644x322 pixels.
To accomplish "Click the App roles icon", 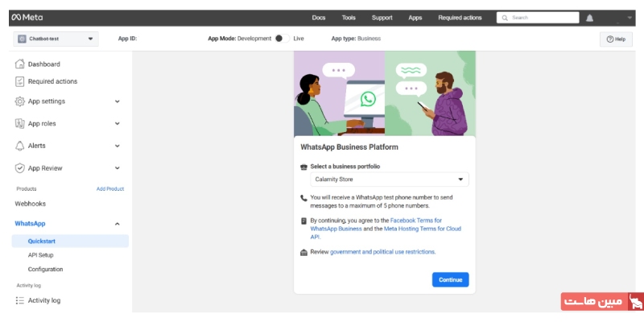I will 20,123.
